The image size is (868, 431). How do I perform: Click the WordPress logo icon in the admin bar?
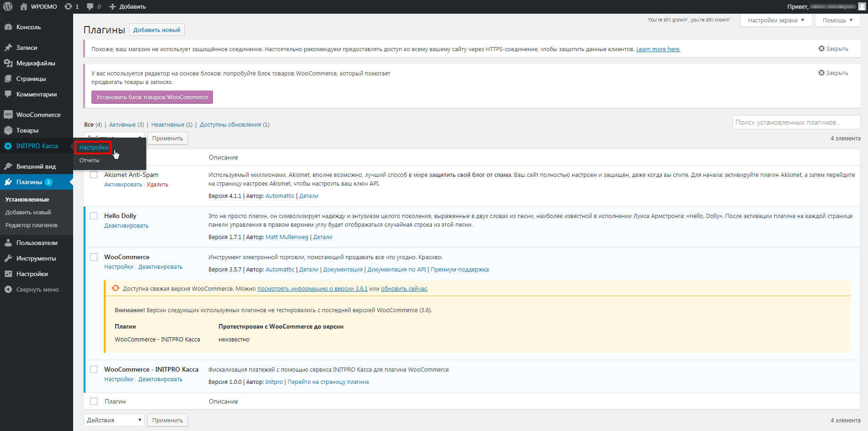click(x=8, y=6)
